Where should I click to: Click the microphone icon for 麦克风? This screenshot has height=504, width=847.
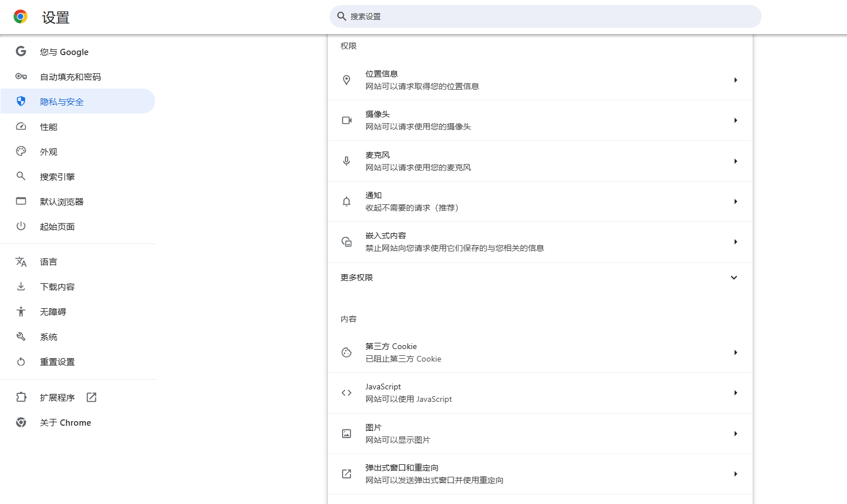[x=347, y=161]
